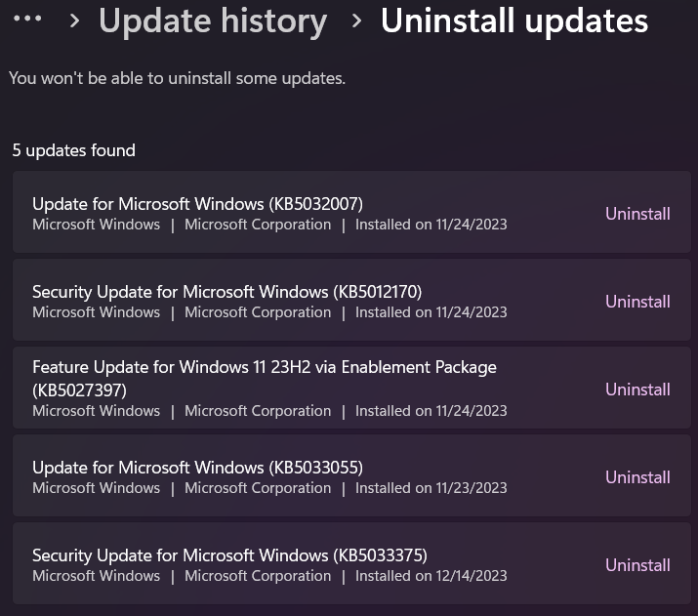Uninstall update KB5033055
The height and width of the screenshot is (616, 698).
coord(637,477)
